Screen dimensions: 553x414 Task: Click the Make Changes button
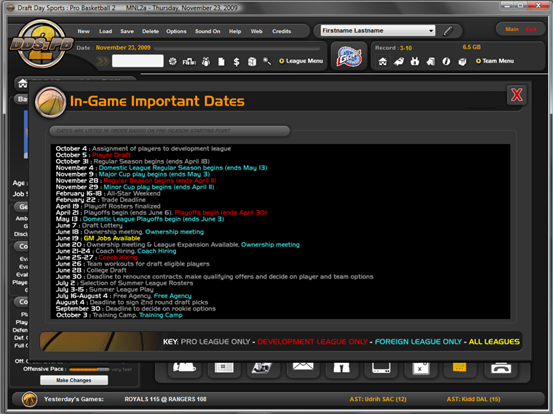coord(74,380)
